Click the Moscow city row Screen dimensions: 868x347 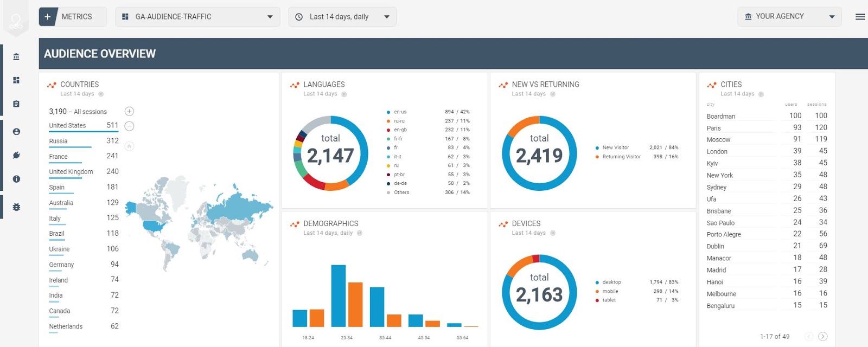point(767,140)
